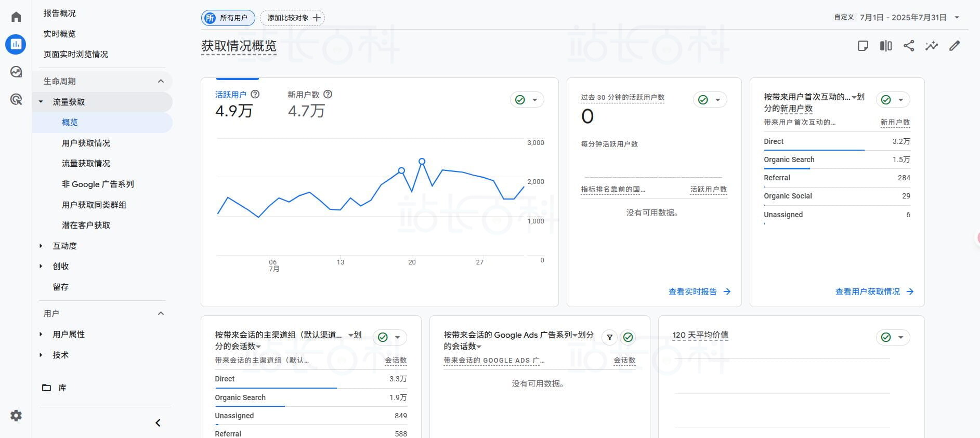Click the 所有用户 comparison chip
This screenshot has width=980, height=438.
228,18
